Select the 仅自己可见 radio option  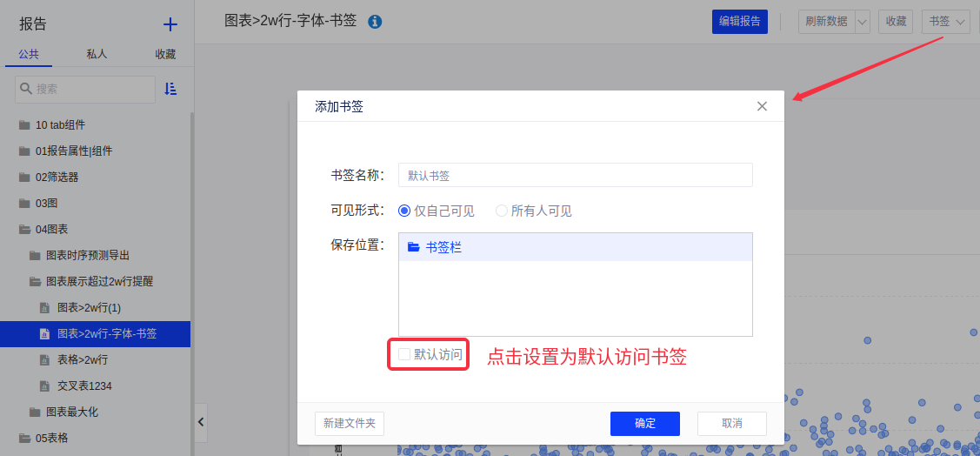(x=404, y=211)
